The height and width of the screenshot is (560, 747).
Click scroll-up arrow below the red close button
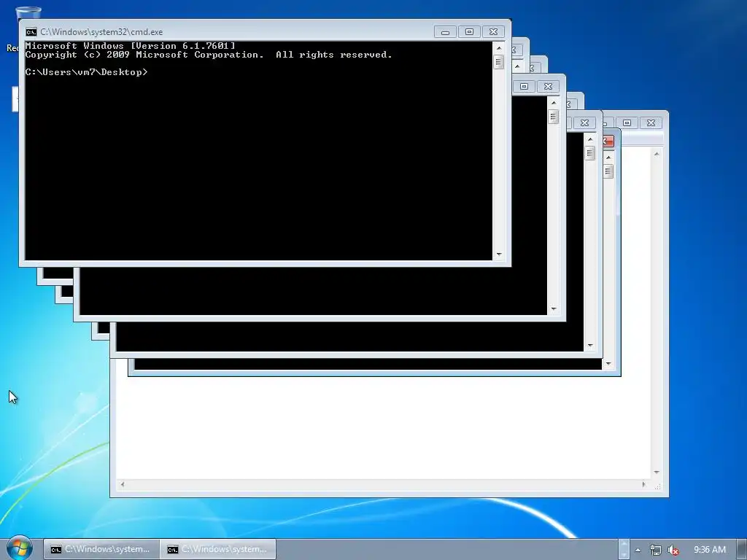point(608,157)
